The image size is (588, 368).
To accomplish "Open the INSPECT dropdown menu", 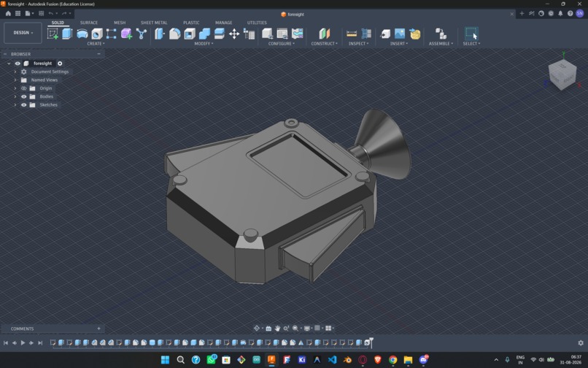I will 358,44.
